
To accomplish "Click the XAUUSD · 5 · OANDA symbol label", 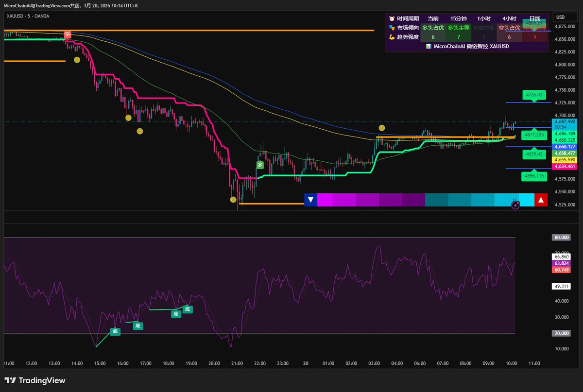I will point(28,16).
